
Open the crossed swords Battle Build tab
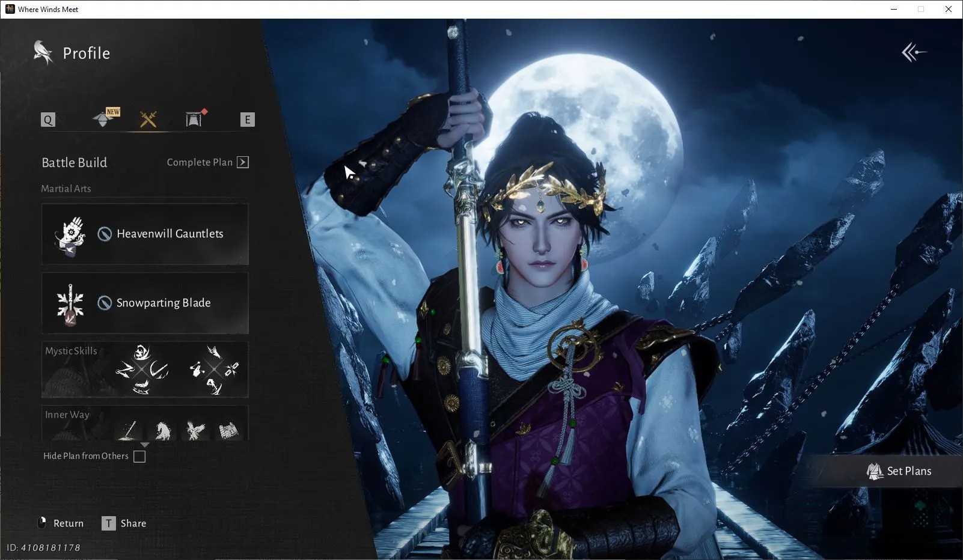pyautogui.click(x=148, y=119)
